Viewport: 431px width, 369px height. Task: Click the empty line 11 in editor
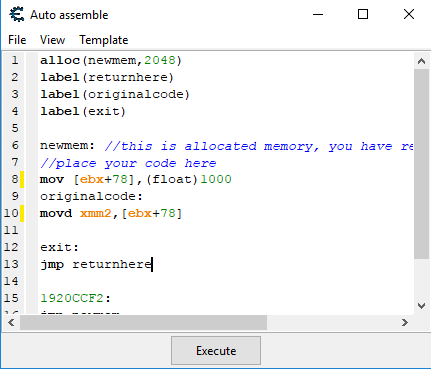(x=226, y=230)
